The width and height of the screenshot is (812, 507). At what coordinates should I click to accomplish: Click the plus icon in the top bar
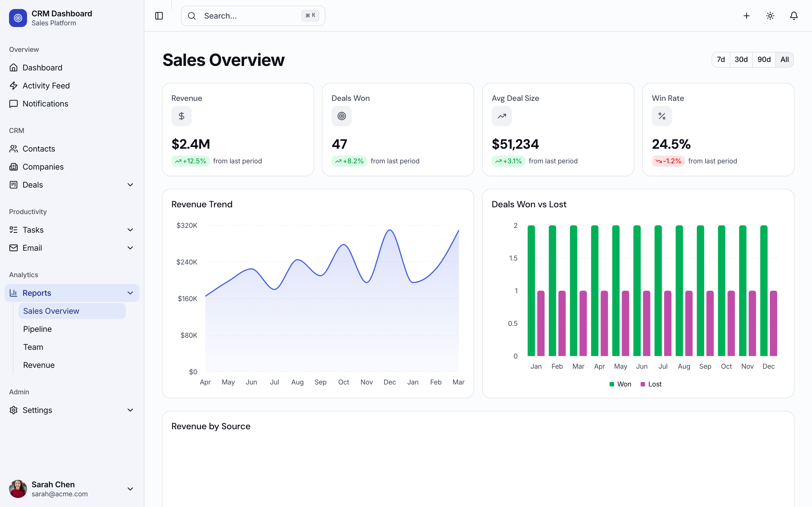(x=746, y=15)
